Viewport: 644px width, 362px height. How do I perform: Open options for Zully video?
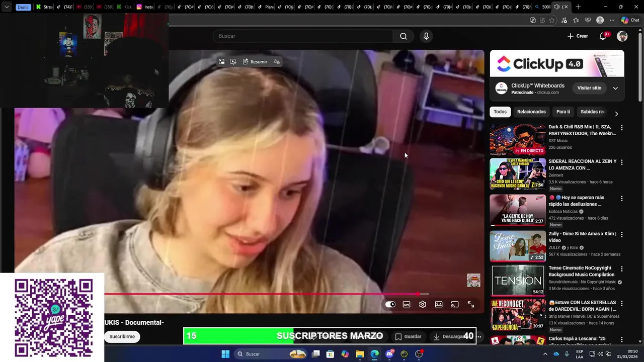[x=622, y=235]
